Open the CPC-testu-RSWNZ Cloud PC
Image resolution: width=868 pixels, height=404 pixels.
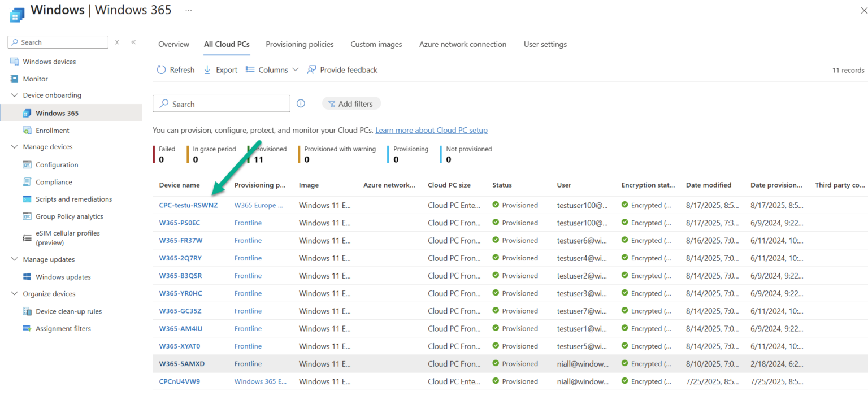coord(189,205)
